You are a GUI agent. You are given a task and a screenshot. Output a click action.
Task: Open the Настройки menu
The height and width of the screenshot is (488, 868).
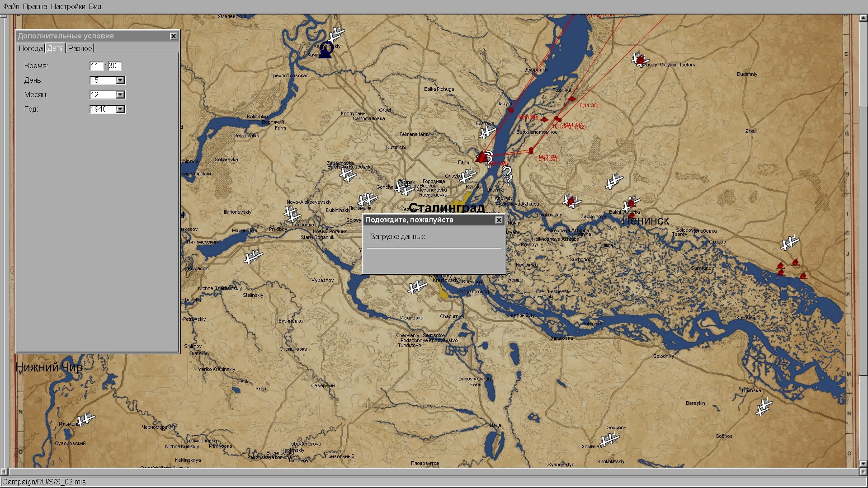click(68, 6)
